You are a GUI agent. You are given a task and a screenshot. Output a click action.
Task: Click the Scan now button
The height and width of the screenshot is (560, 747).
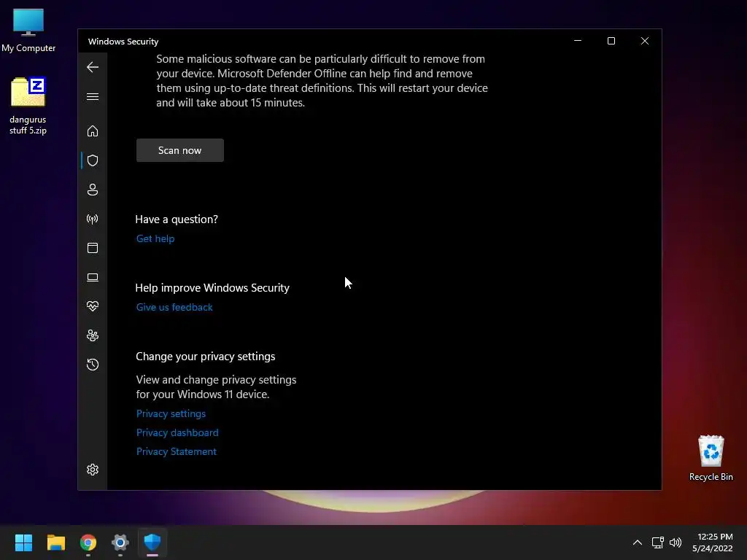pyautogui.click(x=180, y=150)
